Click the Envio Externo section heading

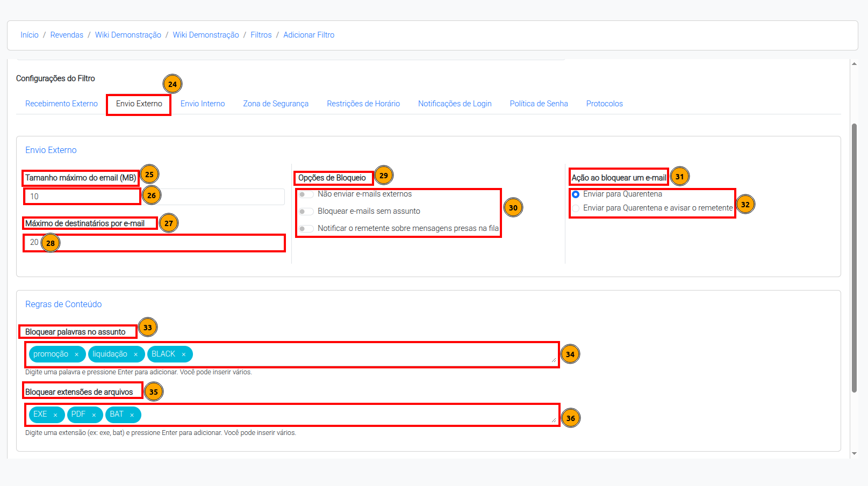[x=51, y=150]
